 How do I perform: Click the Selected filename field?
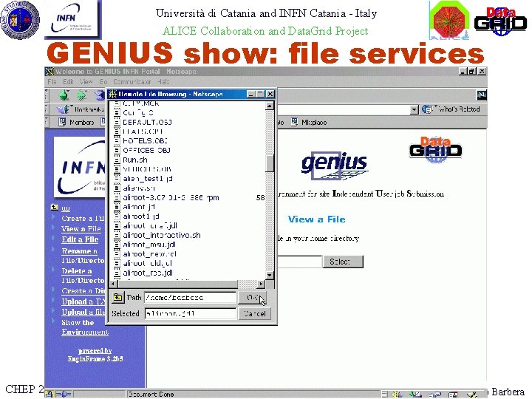click(191, 313)
